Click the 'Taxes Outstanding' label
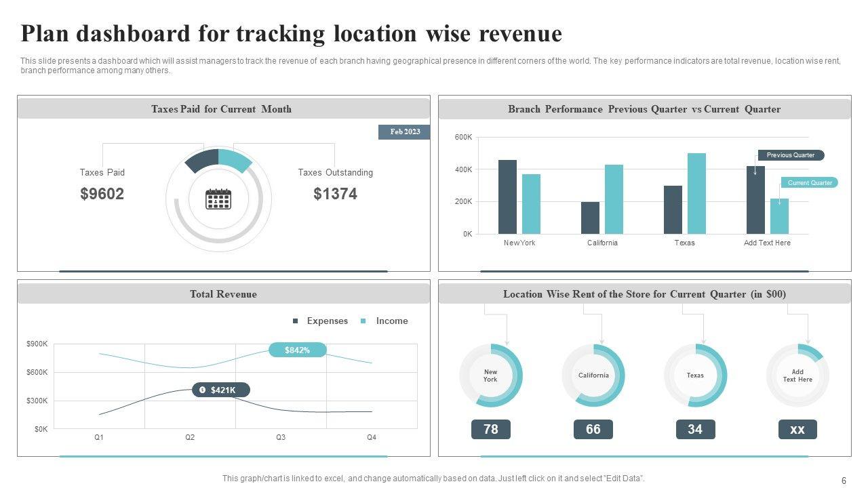The width and height of the screenshot is (868, 488). [x=336, y=173]
